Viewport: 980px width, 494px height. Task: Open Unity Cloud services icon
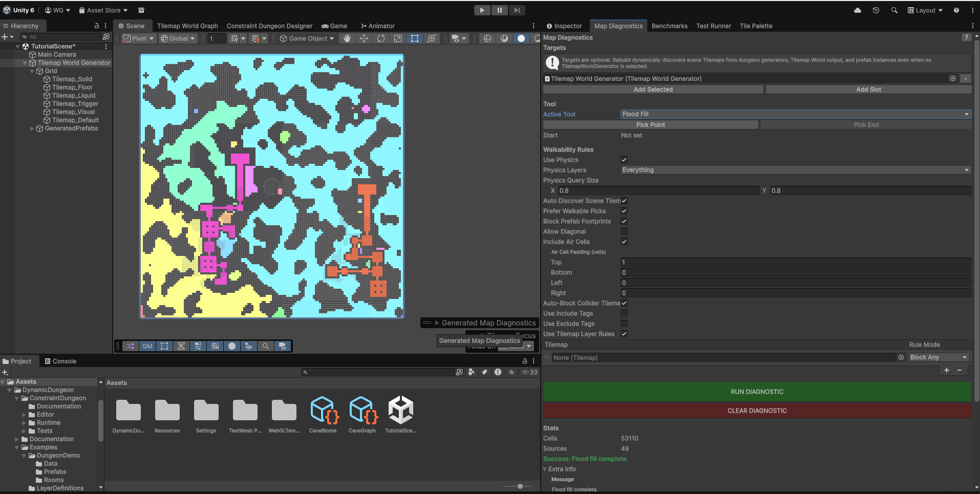point(858,10)
